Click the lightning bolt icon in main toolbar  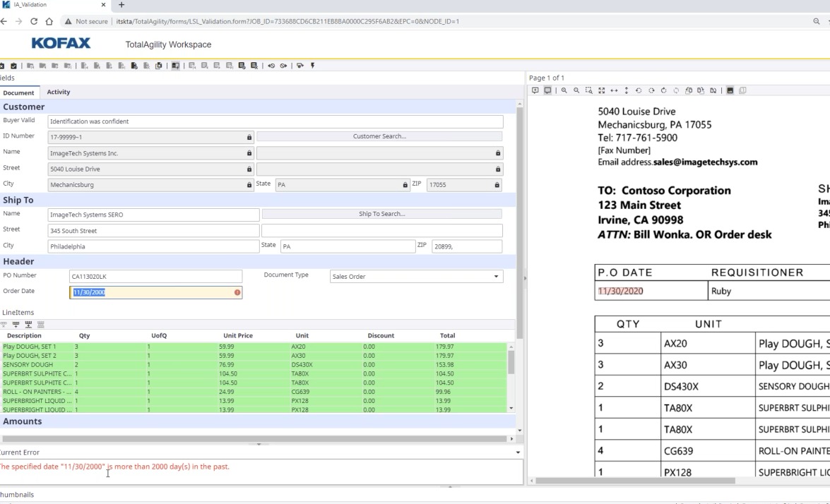tap(312, 66)
